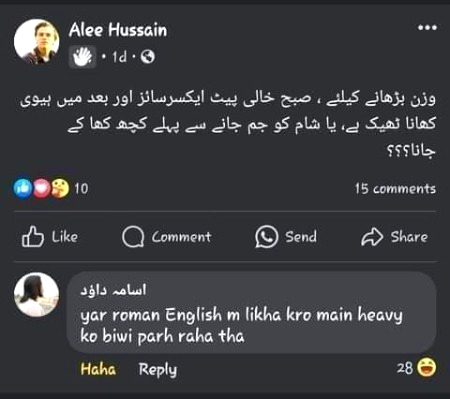Click the laughing emoji beside 28
This screenshot has height=399, width=450.
(427, 367)
